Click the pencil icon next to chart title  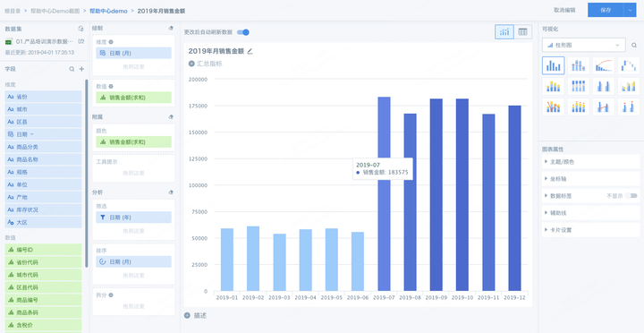pyautogui.click(x=250, y=51)
